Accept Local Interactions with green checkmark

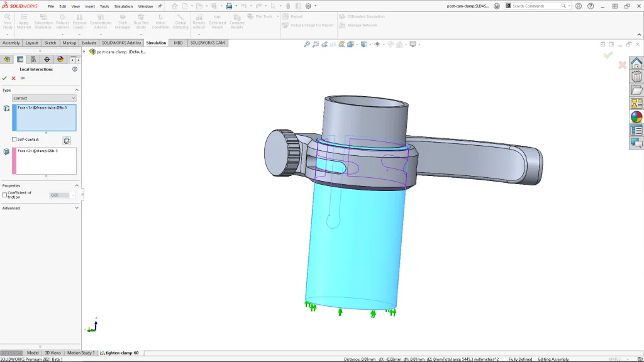click(4, 79)
